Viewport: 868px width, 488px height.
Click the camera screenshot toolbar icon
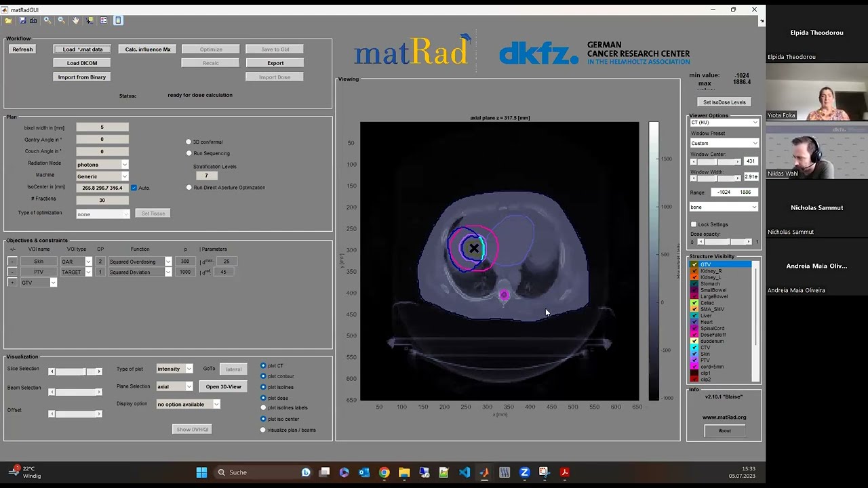coord(33,20)
